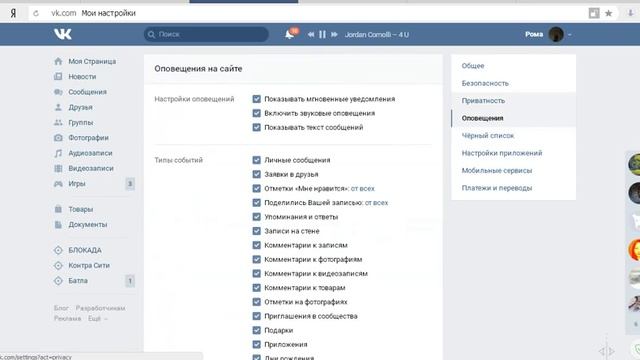
Task: Bookmark page with star icon
Action: pos(609,13)
